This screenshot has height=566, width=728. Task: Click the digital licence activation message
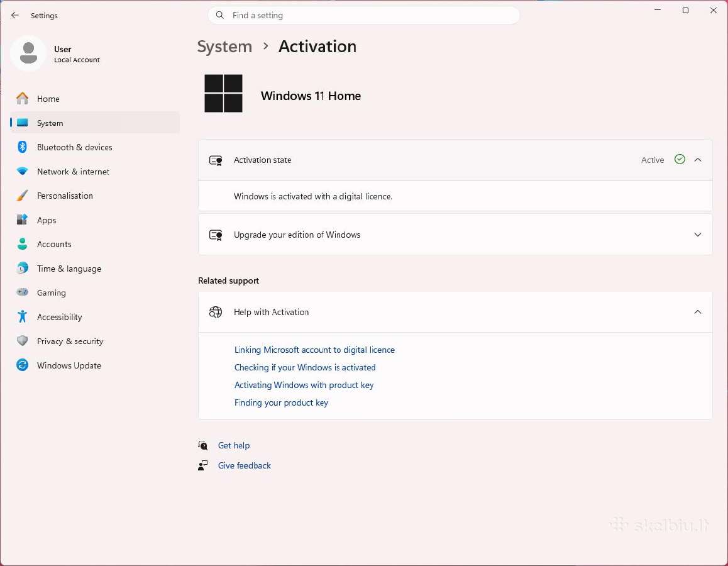(x=313, y=196)
